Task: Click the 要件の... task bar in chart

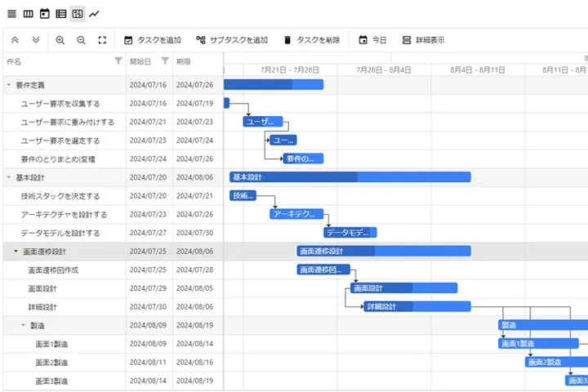Action: tap(303, 158)
